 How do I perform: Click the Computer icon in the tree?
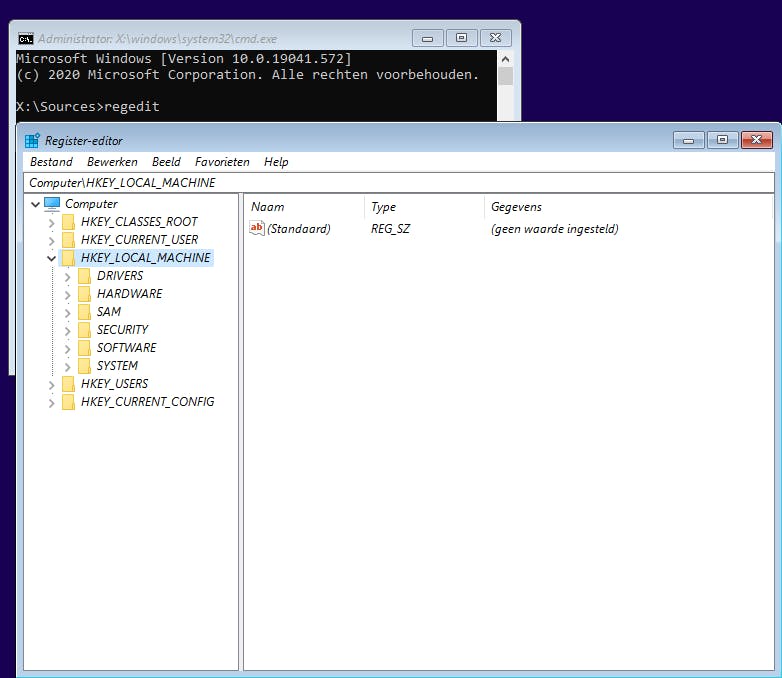tap(52, 204)
